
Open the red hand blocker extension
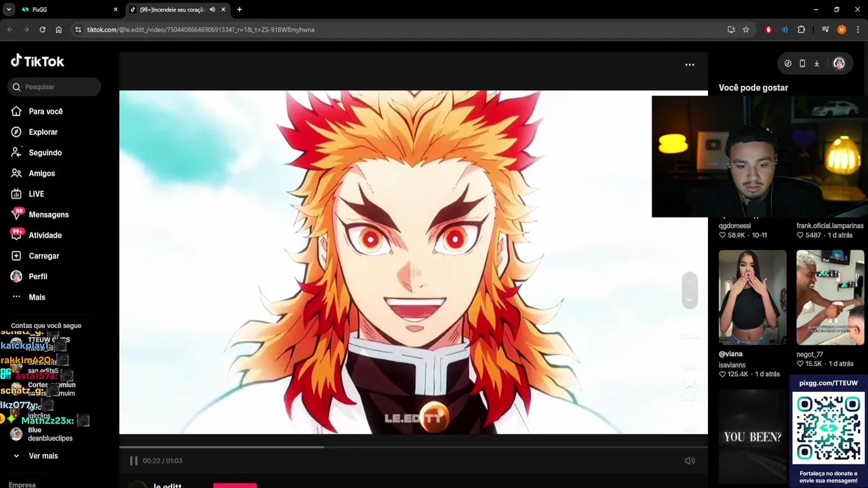[768, 30]
